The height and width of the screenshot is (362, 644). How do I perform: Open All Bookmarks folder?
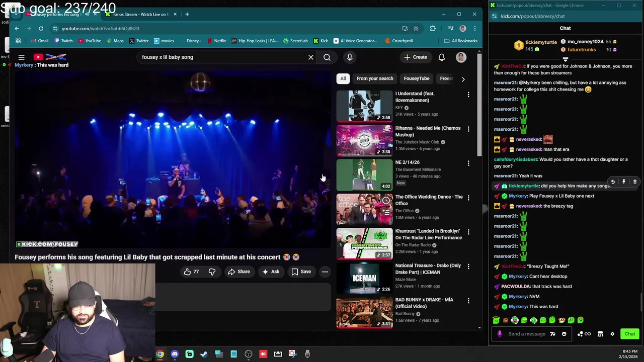(x=460, y=41)
